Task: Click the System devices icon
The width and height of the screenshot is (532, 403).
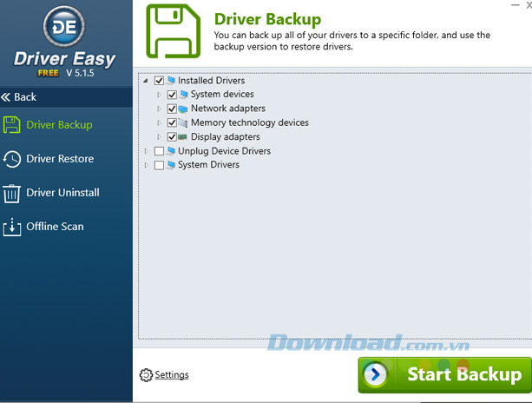Action: click(x=184, y=95)
